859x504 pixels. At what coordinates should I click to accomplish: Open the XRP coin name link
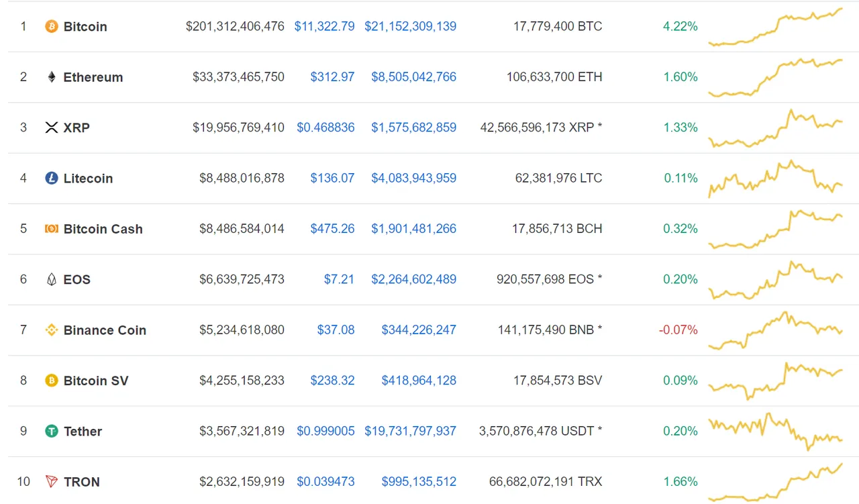click(77, 128)
